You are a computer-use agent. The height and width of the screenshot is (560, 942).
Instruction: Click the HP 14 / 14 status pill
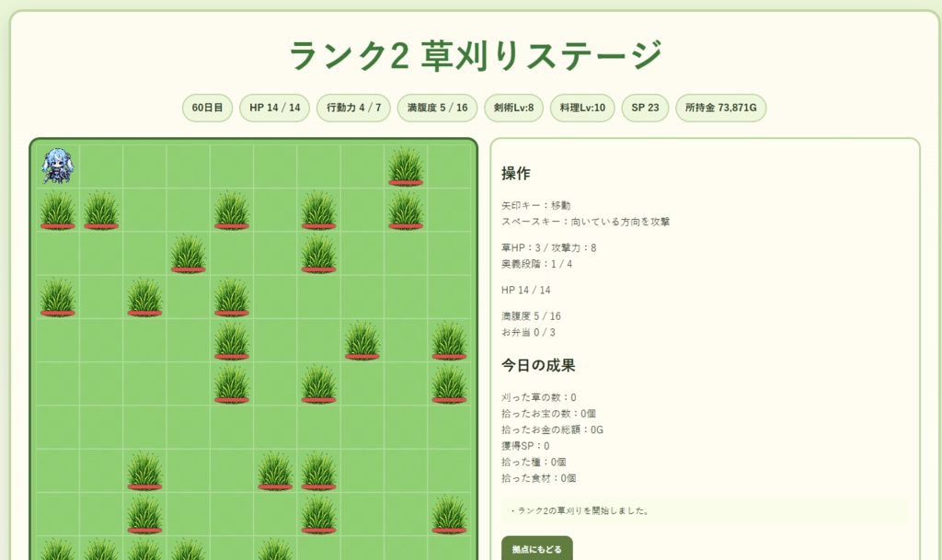274,108
